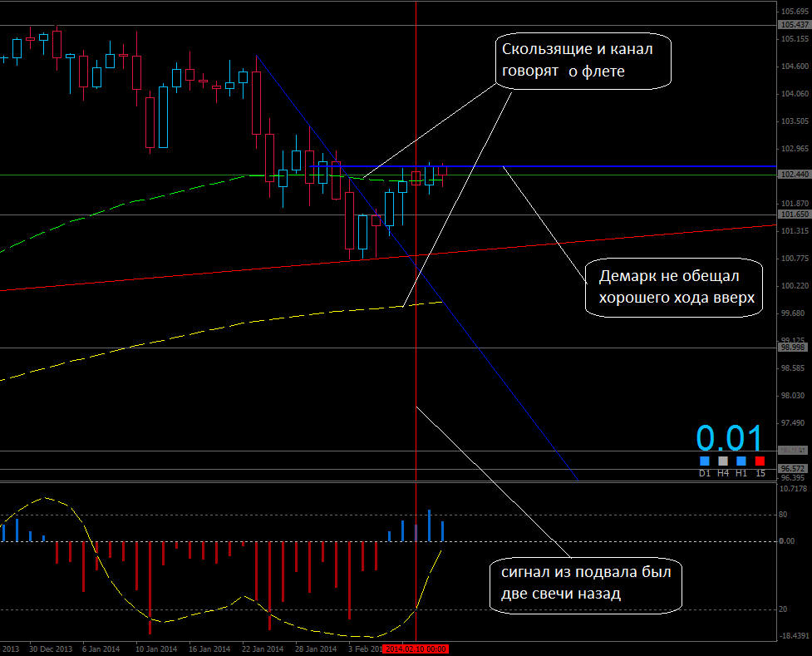Click the 98.998 horizontal line price label
The image size is (812, 656).
794,348
